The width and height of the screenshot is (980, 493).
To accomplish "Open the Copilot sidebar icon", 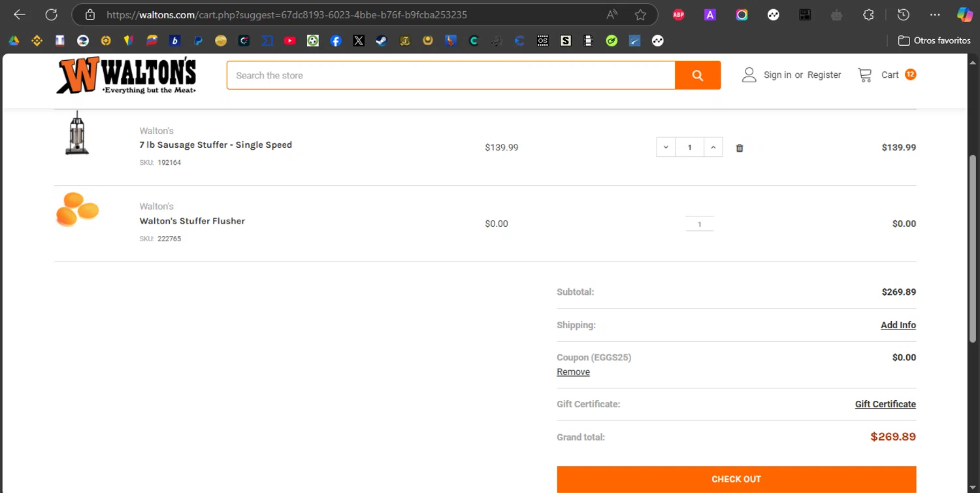I will tap(964, 14).
